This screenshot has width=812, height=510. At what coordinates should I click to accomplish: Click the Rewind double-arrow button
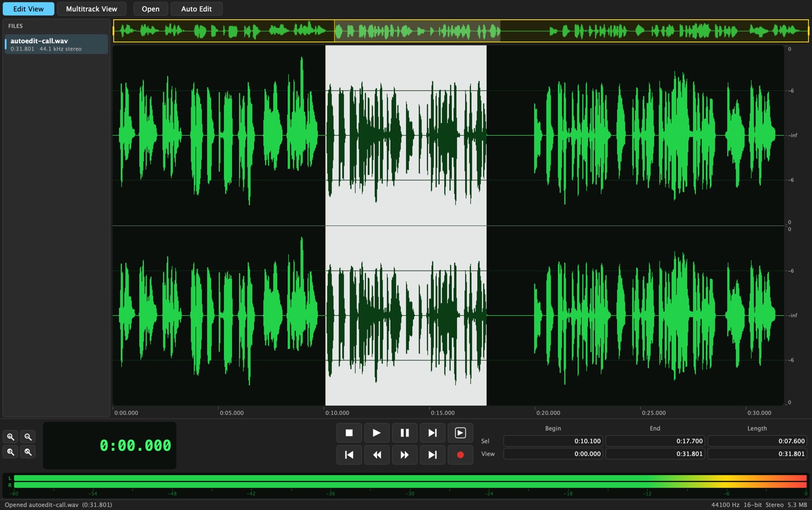coord(377,455)
